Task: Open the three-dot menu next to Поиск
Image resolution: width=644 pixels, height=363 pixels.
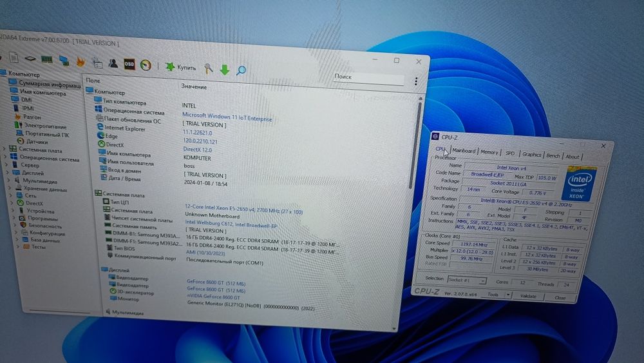Action: 416,81
